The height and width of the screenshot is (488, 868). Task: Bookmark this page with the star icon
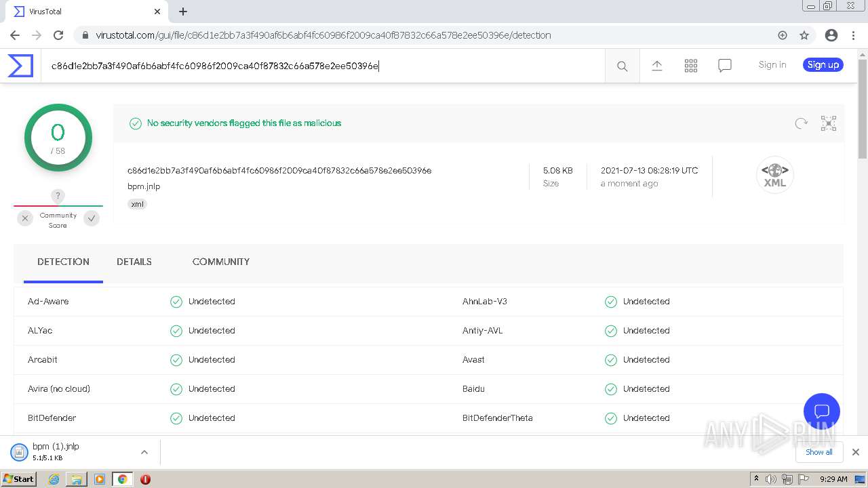(x=804, y=35)
